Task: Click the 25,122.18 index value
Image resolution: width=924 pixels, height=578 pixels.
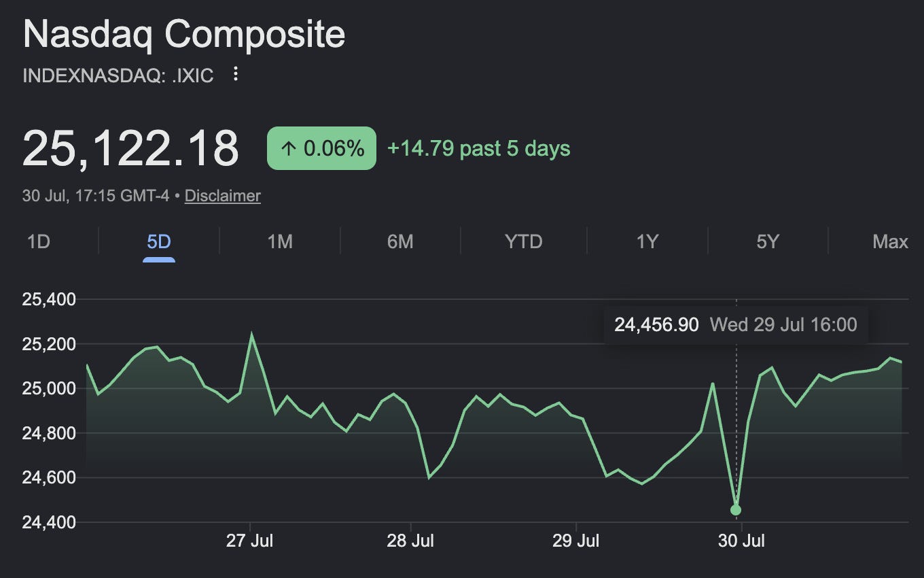Action: point(131,148)
